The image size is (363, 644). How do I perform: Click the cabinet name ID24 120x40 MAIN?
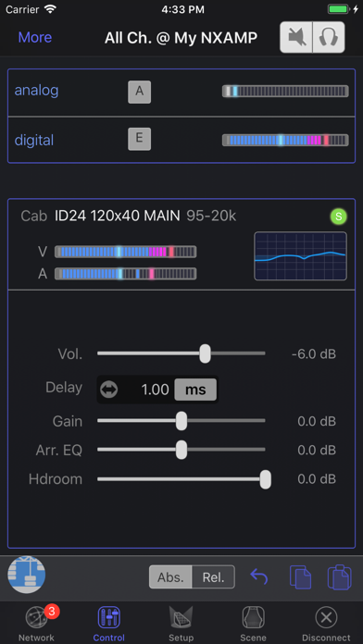point(118,216)
